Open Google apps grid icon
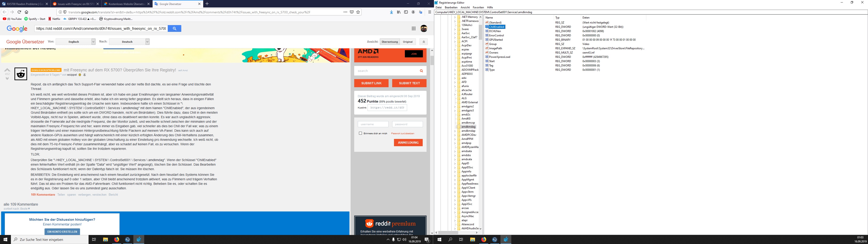The height and width of the screenshot is (244, 868). pyautogui.click(x=413, y=29)
